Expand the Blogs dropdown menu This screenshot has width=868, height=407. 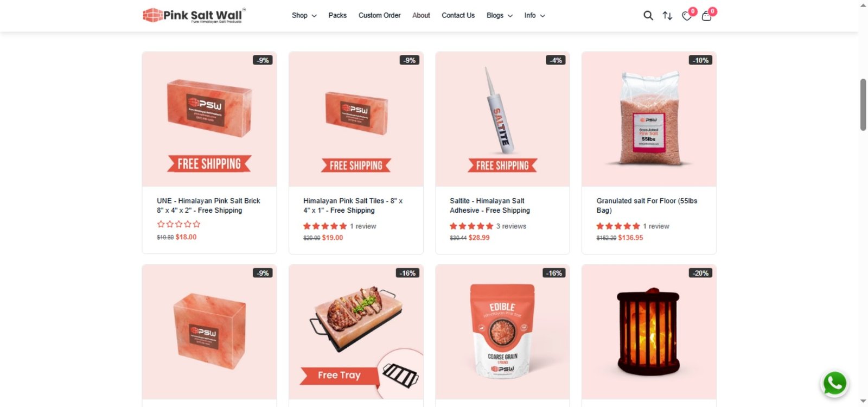point(499,15)
